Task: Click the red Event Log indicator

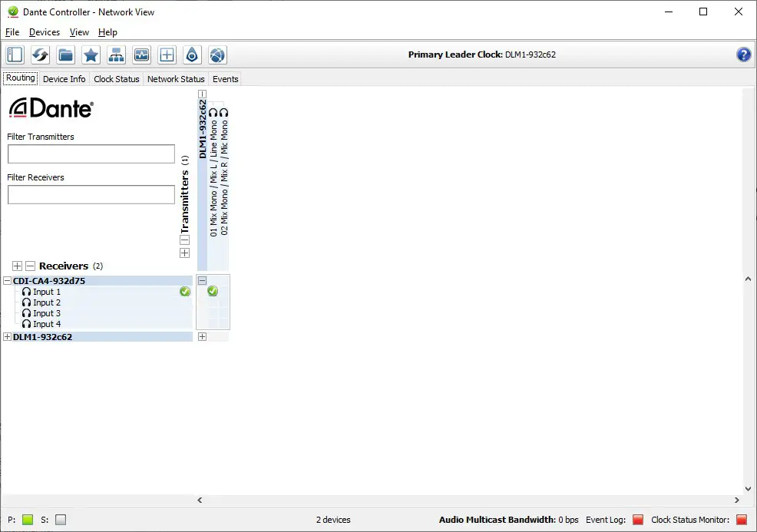Action: (638, 520)
